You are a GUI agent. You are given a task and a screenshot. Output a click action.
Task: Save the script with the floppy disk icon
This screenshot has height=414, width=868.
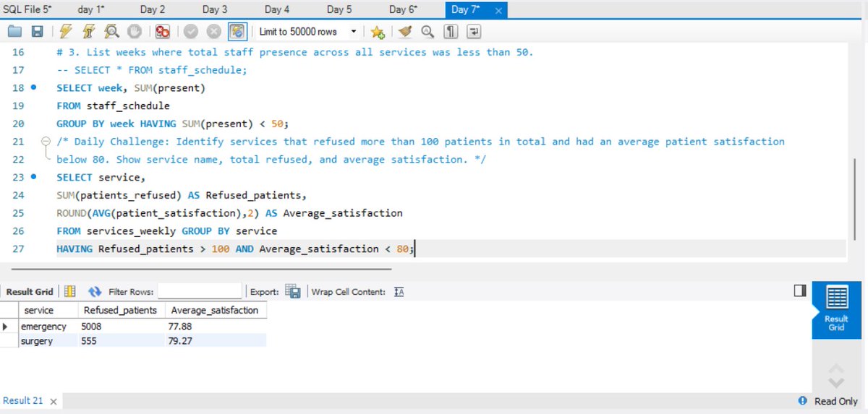[x=38, y=32]
